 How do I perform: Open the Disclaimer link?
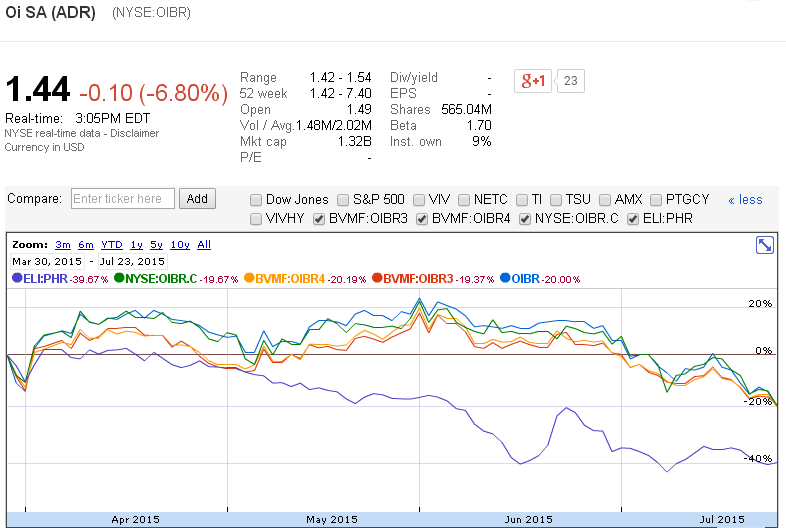point(134,133)
